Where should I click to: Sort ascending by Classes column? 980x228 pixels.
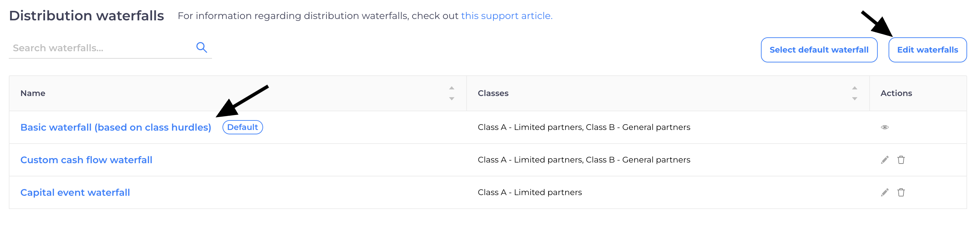854,88
